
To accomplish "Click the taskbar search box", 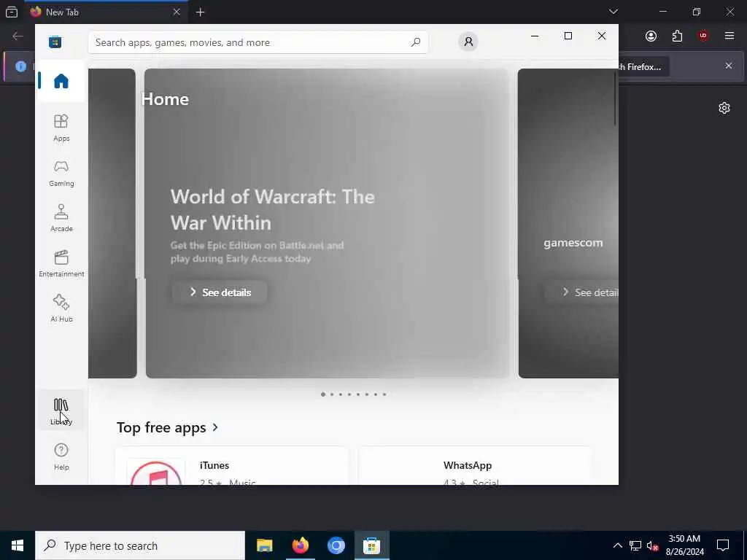I will click(x=140, y=545).
